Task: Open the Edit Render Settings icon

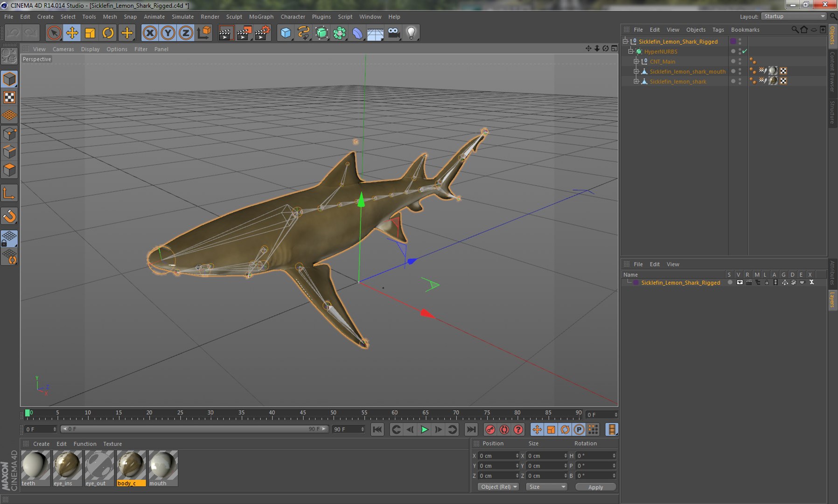Action: click(263, 33)
